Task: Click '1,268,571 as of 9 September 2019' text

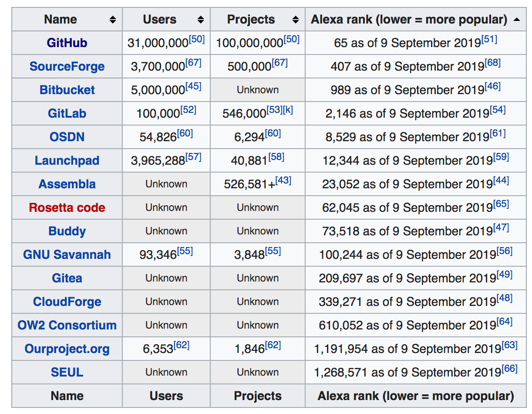Action: click(x=407, y=373)
